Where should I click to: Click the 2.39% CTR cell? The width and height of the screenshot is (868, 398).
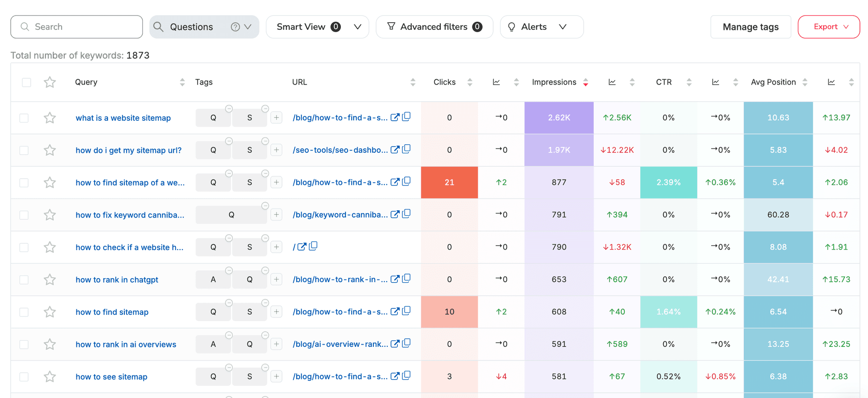pos(669,182)
